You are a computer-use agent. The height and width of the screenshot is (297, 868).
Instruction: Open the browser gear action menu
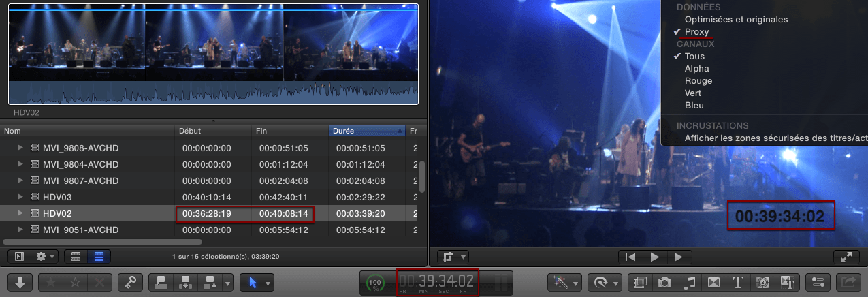click(x=44, y=257)
